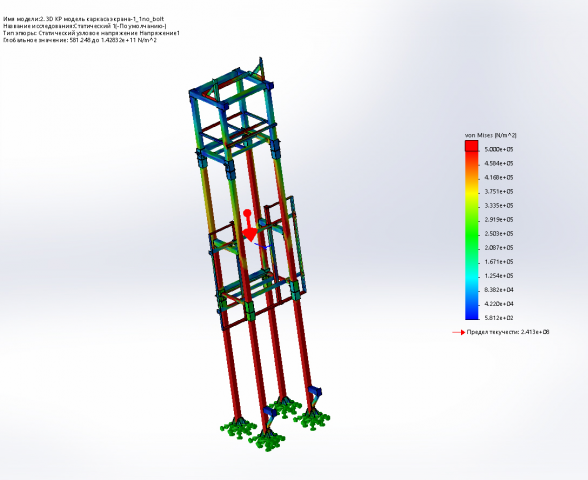This screenshot has height=480, width=588.
Task: Click the legend value 2.087e+05
Action: tap(499, 248)
